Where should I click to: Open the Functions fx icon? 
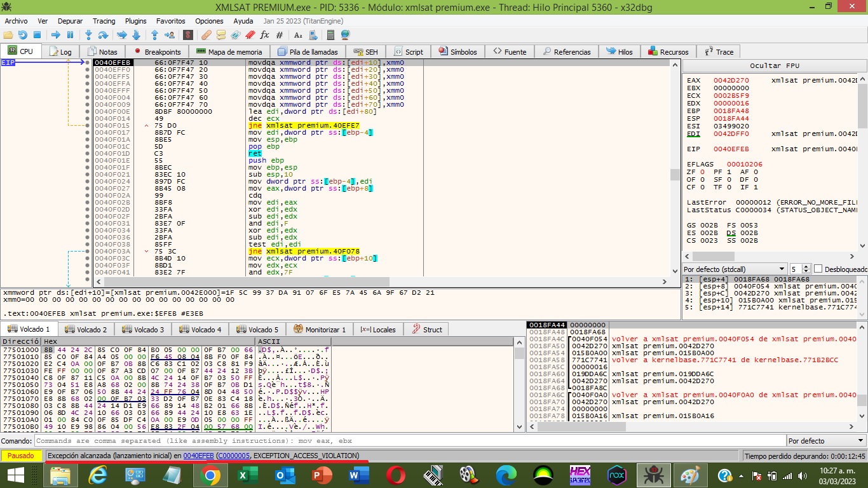coord(265,35)
